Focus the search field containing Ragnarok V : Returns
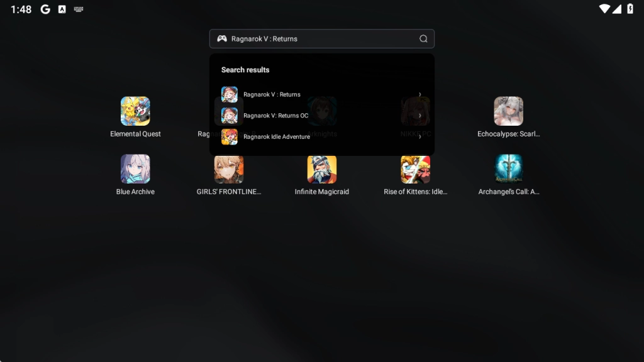The width and height of the screenshot is (644, 362). tap(322, 38)
